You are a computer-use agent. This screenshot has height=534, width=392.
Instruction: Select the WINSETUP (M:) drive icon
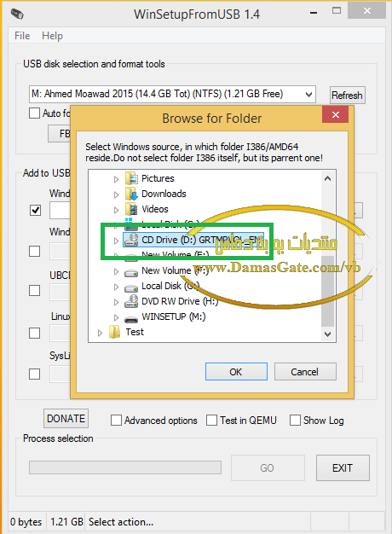pos(131,319)
